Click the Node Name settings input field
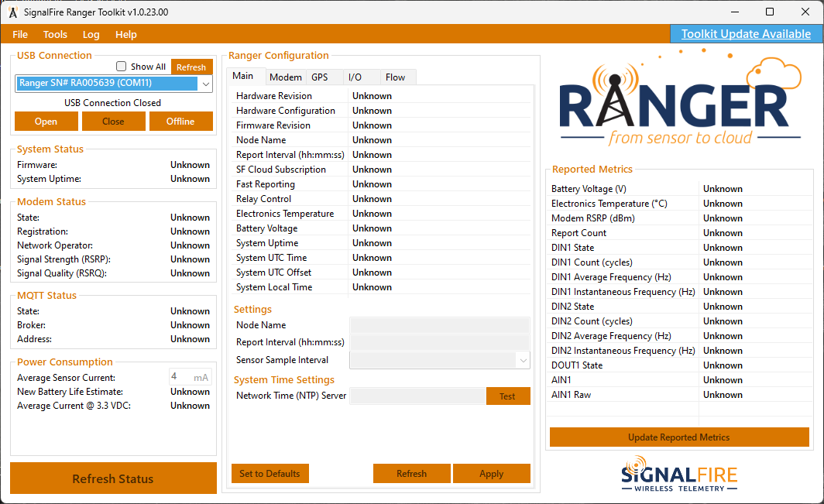The image size is (824, 504). click(x=440, y=325)
